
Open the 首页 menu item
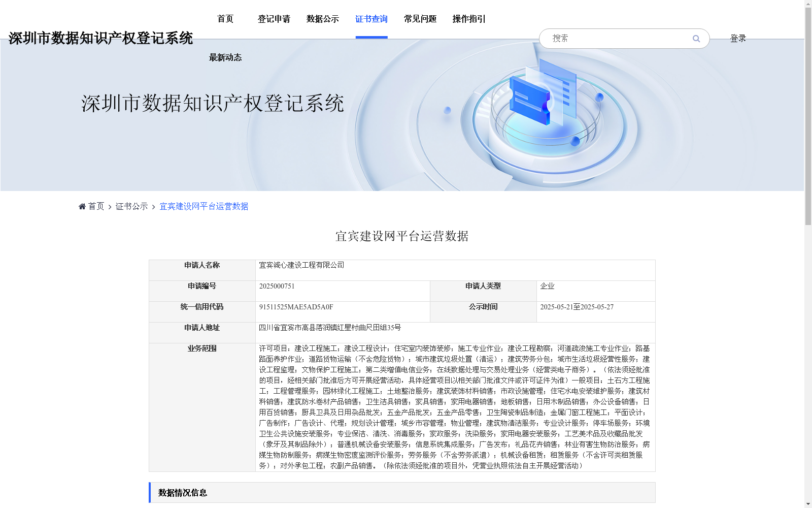(x=225, y=19)
